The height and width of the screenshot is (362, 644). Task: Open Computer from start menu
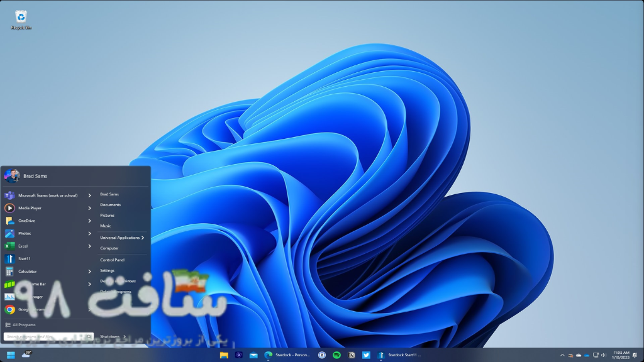[109, 248]
